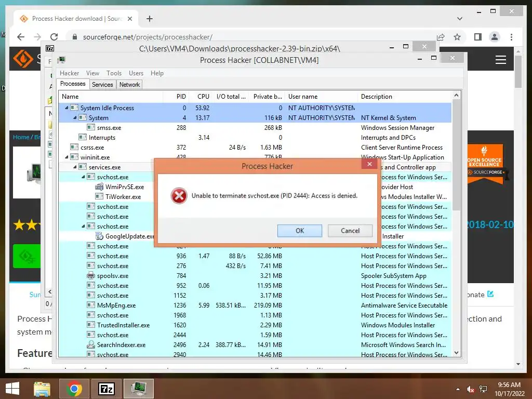Image resolution: width=532 pixels, height=399 pixels.
Task: Click the taskbar volume icon
Action: pos(470,389)
